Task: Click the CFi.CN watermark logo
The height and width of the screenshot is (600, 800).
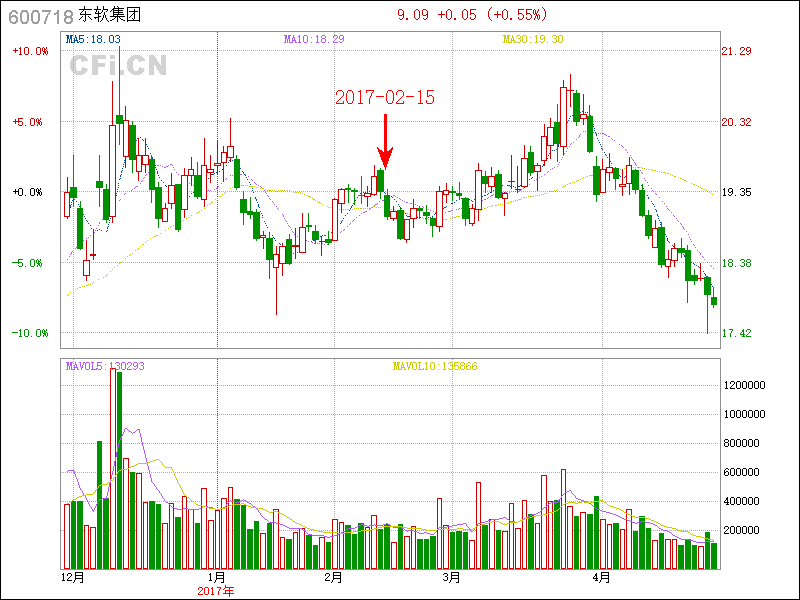Action: pos(118,65)
